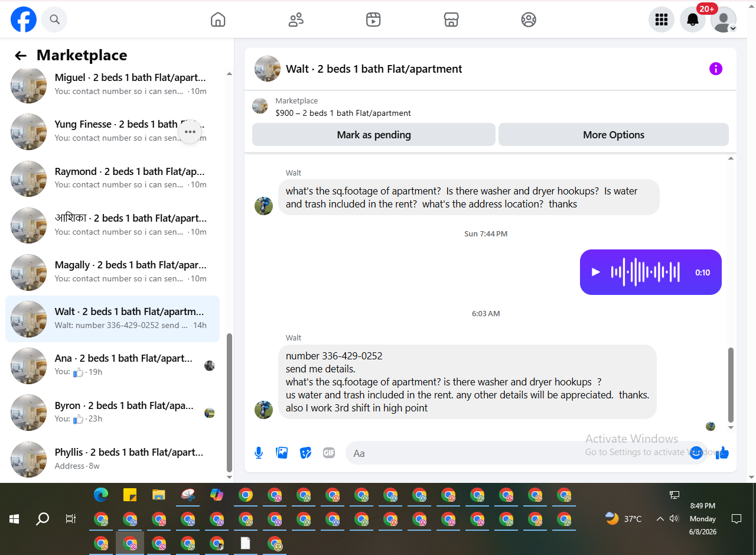The image size is (756, 555).
Task: Open the Facebook logo home link
Action: pyautogui.click(x=24, y=20)
